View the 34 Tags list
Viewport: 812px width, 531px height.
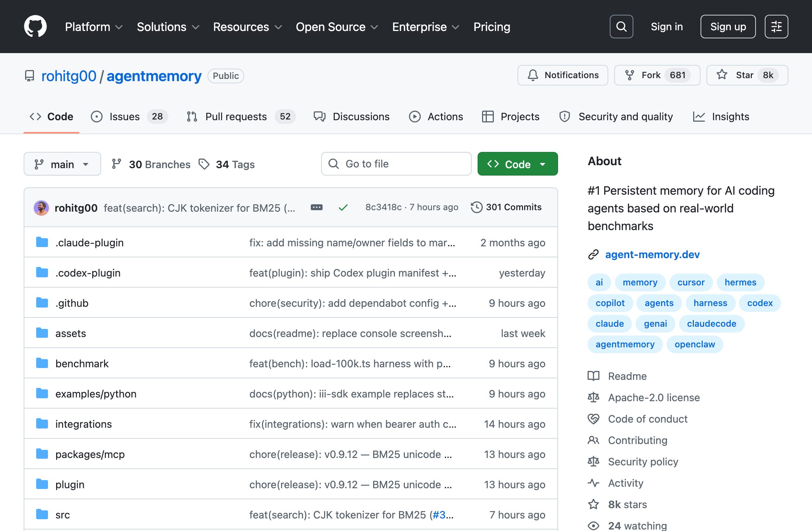click(x=227, y=164)
